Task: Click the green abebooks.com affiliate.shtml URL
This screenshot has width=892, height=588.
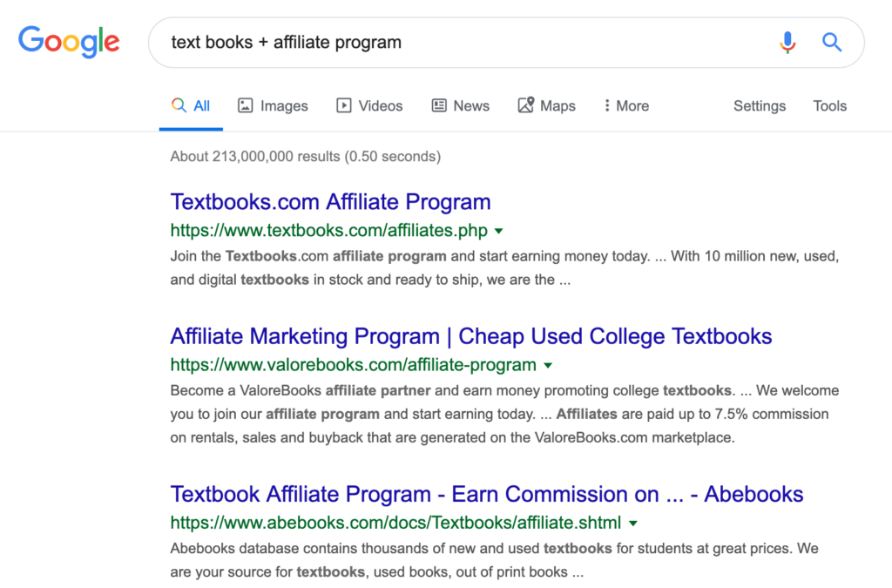Action: (x=395, y=524)
